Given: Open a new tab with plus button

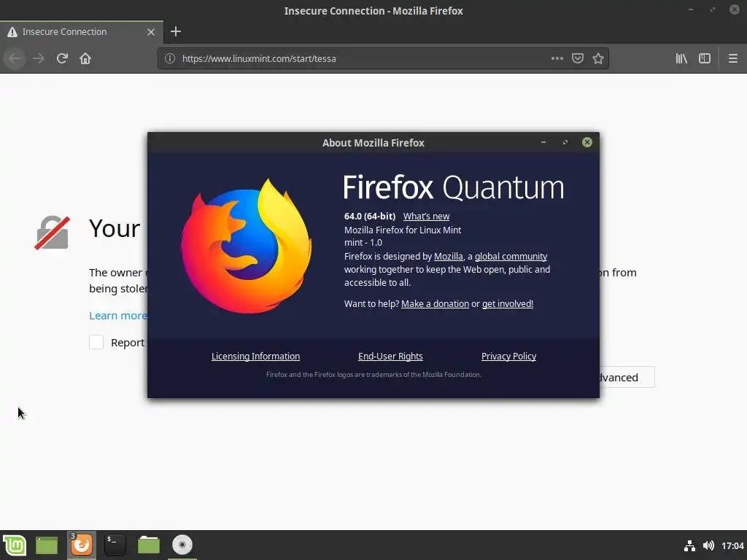Looking at the screenshot, I should point(175,31).
